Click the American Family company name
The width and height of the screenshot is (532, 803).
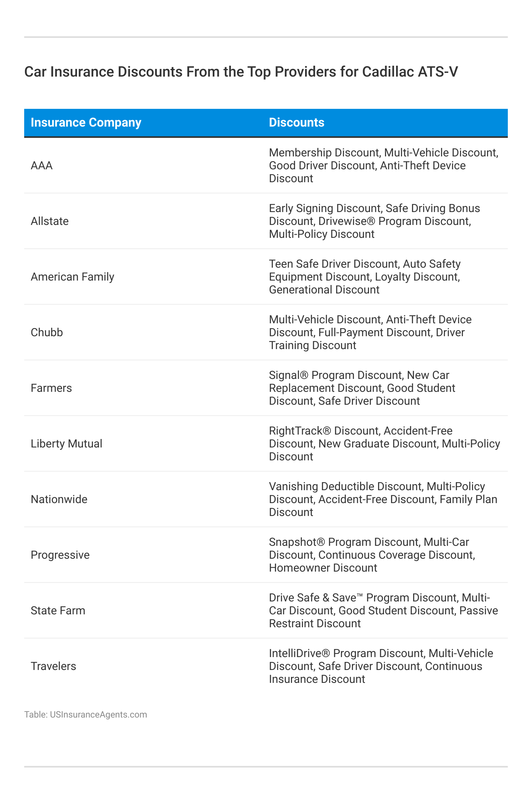point(73,277)
